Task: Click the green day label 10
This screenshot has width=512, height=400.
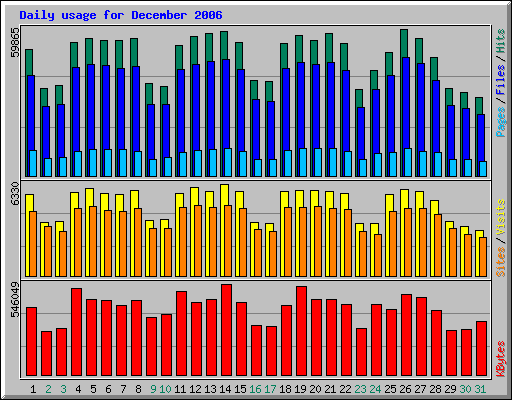Action: tap(165, 389)
